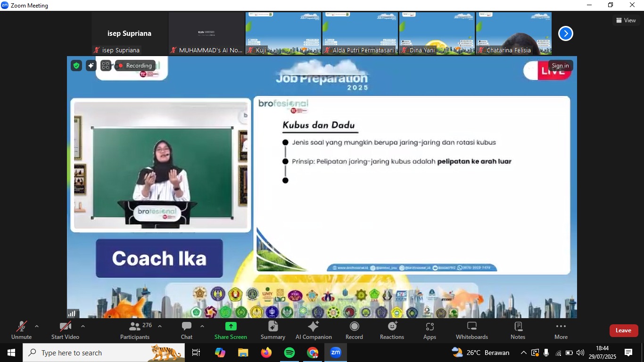The width and height of the screenshot is (644, 362).
Task: Expand the Participants options arrow
Action: point(160,326)
